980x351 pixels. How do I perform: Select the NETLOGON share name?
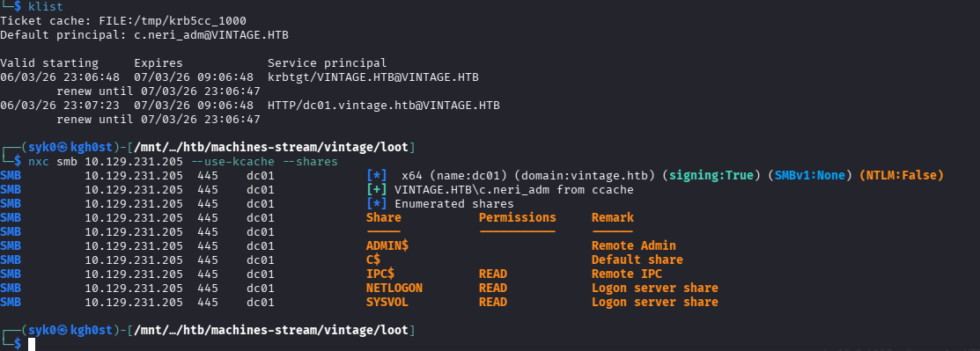pyautogui.click(x=394, y=288)
